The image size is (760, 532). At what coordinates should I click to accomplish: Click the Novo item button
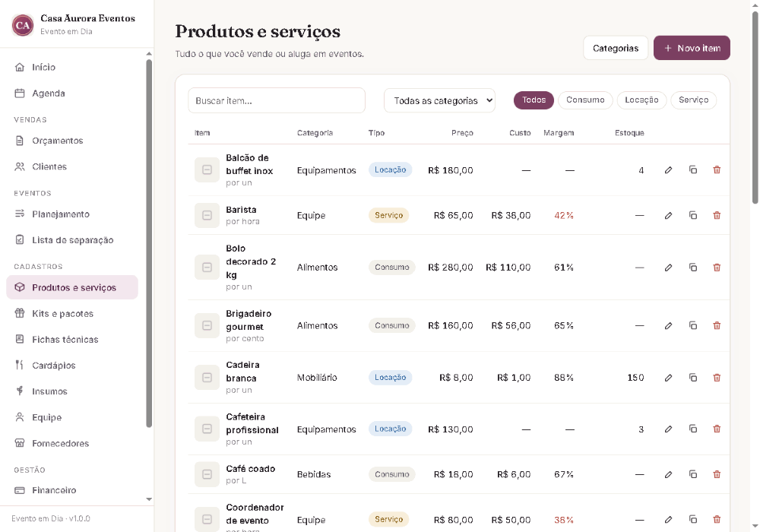(692, 48)
